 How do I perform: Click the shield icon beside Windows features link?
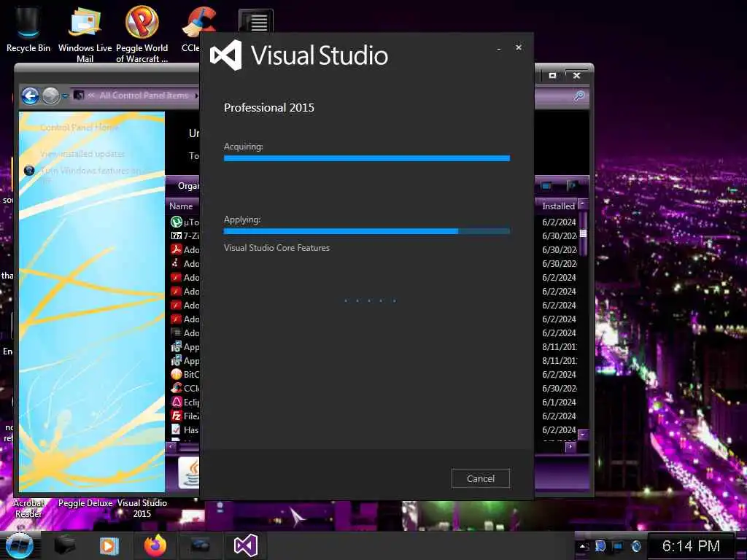(x=29, y=171)
